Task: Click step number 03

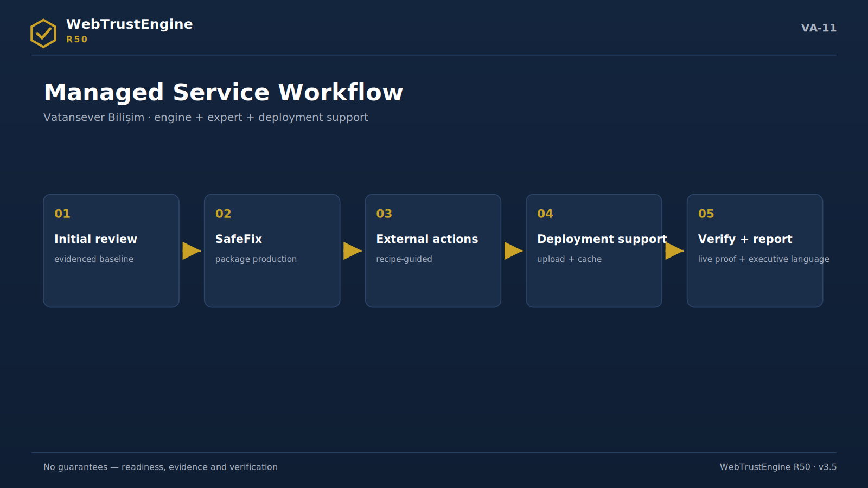Action: click(384, 214)
